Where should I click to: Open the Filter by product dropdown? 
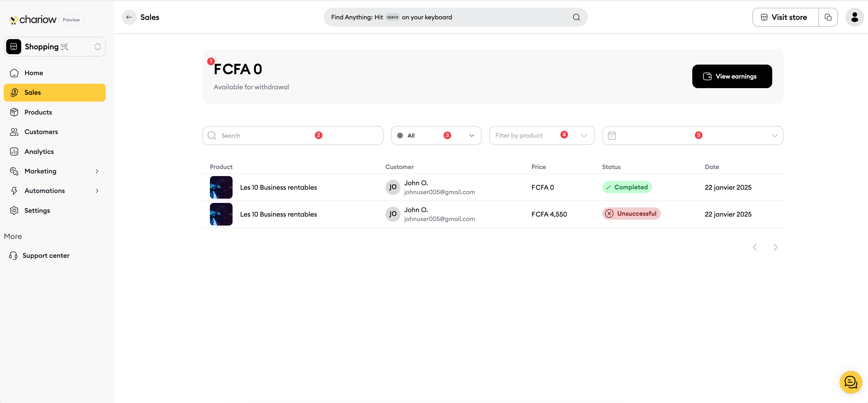click(542, 136)
